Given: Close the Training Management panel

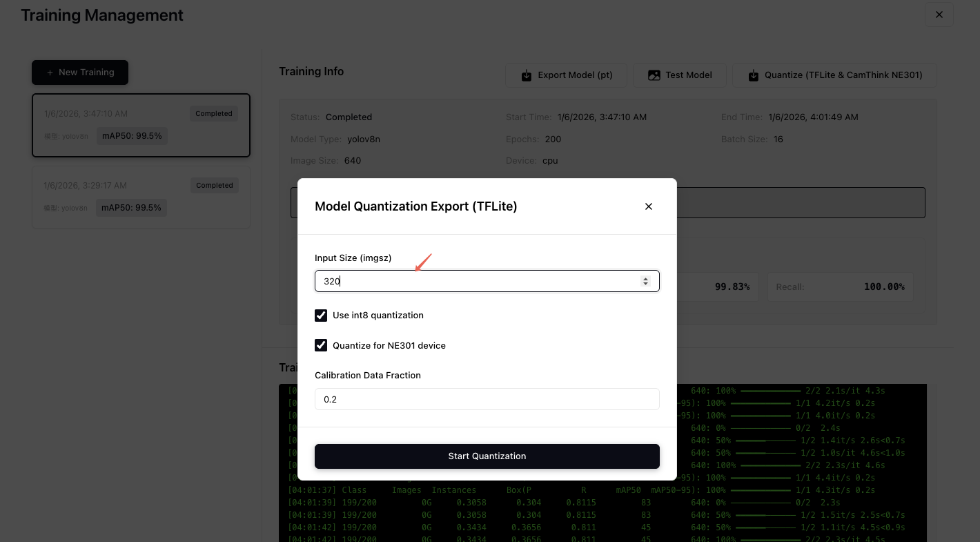Looking at the screenshot, I should click(939, 14).
